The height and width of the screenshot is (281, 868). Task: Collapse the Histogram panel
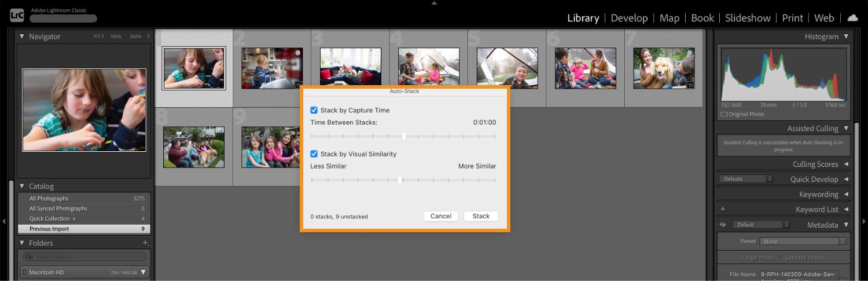coord(846,37)
